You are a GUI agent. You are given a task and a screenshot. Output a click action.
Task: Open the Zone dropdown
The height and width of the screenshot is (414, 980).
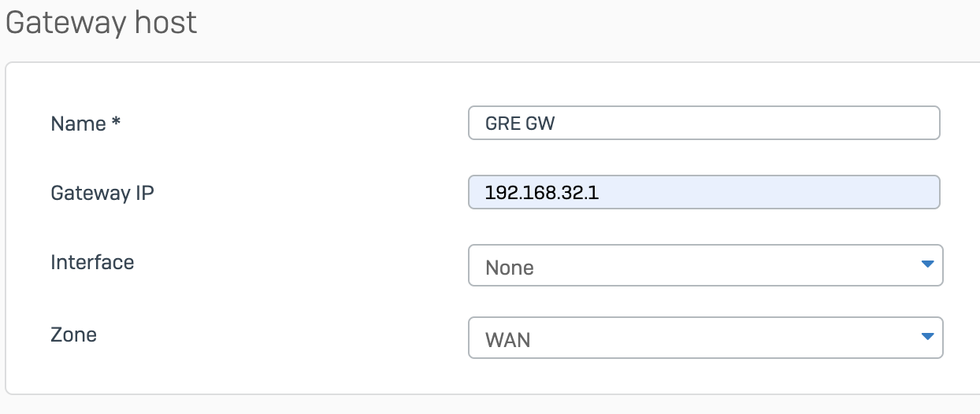coord(705,338)
